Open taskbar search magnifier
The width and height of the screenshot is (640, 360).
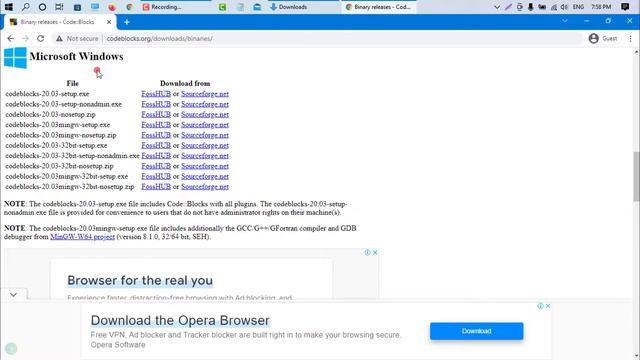[x=25, y=7]
